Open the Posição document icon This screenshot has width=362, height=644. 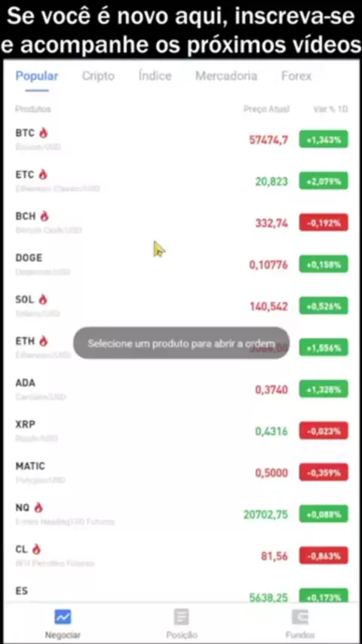point(181,617)
